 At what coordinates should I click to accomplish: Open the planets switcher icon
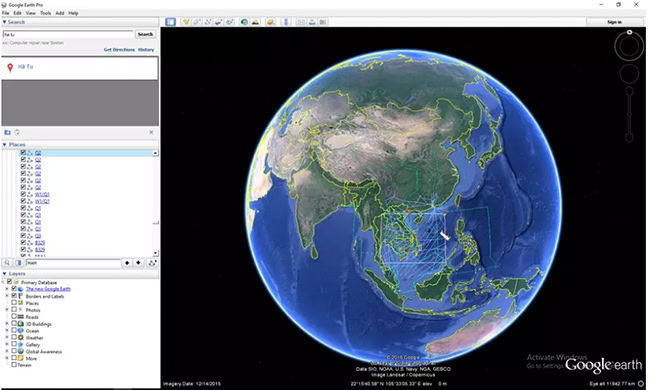(x=271, y=22)
